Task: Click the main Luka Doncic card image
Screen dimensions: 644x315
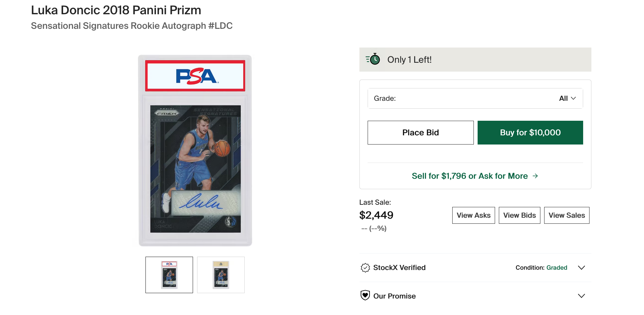Action: click(195, 169)
